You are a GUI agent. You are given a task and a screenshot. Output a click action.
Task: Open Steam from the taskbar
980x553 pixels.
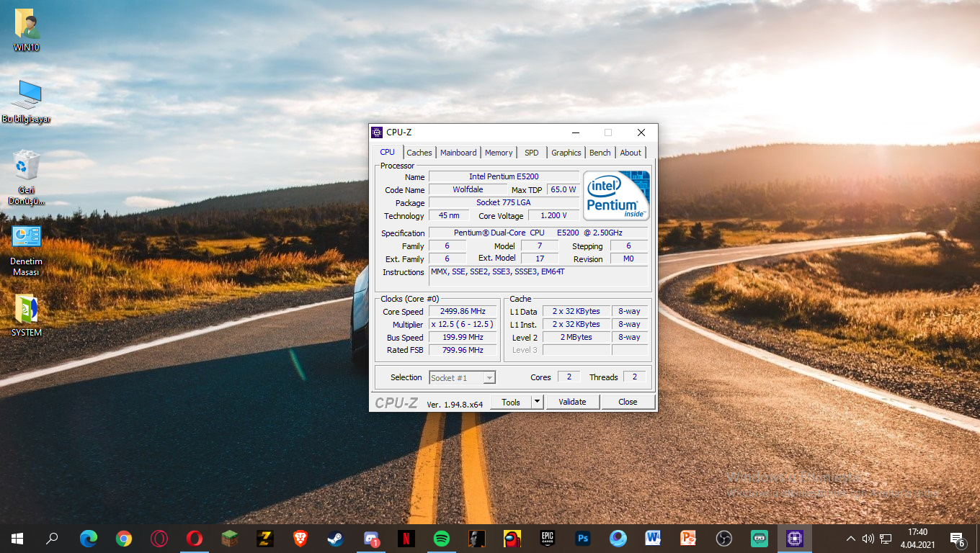pos(336,539)
